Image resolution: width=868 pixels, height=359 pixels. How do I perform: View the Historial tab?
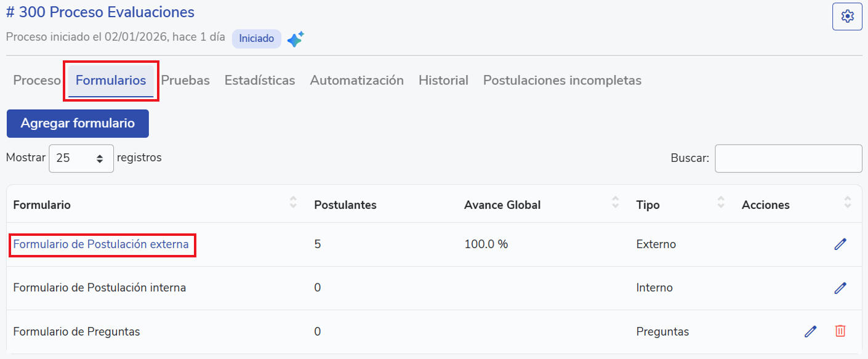tap(443, 81)
